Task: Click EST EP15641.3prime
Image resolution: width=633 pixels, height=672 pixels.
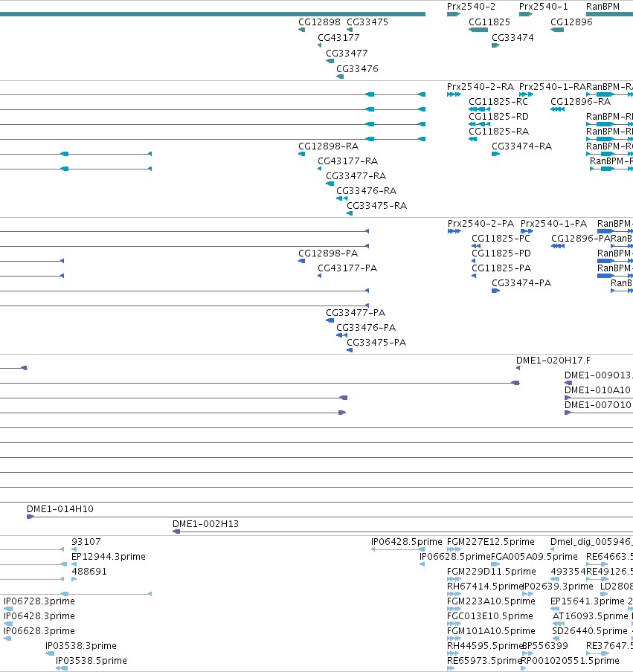Action: coord(588,601)
